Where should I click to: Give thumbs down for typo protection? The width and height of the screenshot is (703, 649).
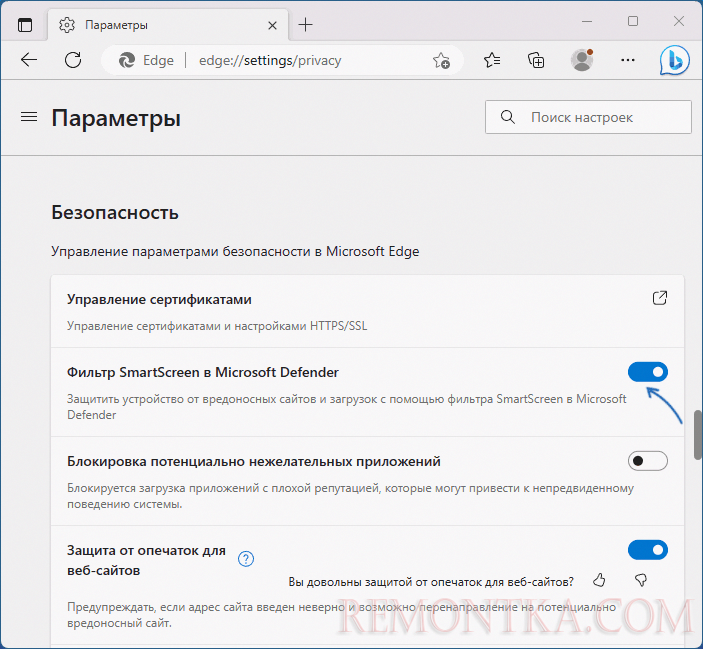click(641, 580)
